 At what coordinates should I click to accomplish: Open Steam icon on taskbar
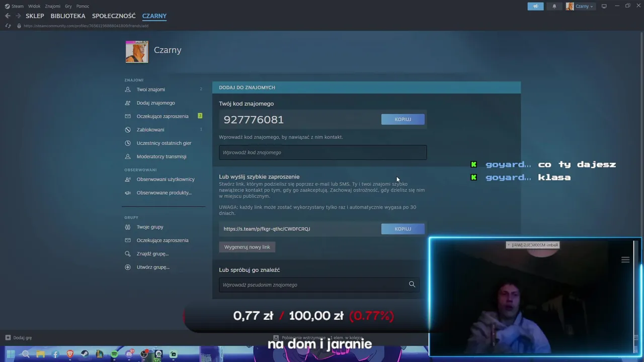[85, 354]
